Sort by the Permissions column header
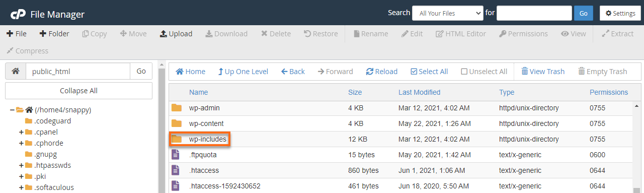This screenshot has height=193, width=644. (x=609, y=92)
